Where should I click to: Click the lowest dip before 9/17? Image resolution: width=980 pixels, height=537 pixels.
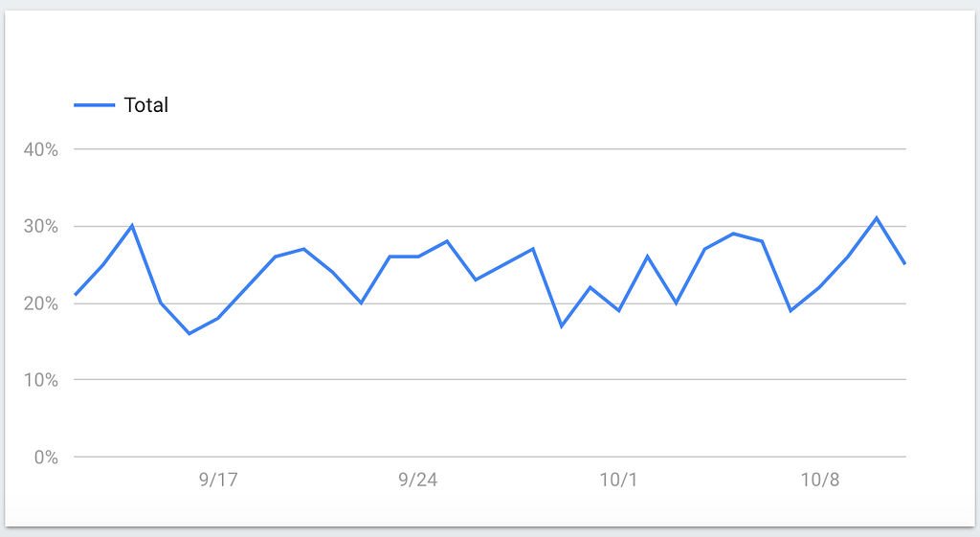pyautogui.click(x=189, y=333)
